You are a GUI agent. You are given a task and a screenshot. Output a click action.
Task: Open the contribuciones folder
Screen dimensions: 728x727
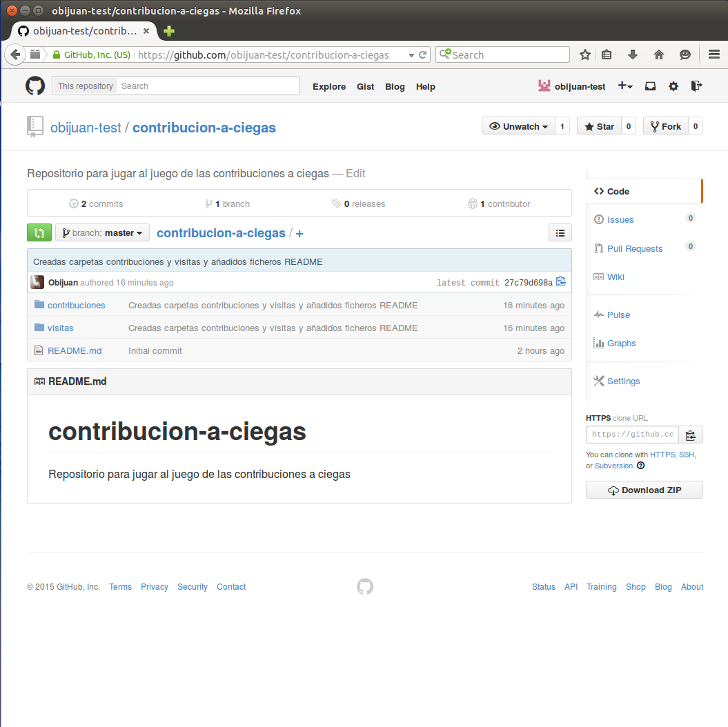point(76,305)
